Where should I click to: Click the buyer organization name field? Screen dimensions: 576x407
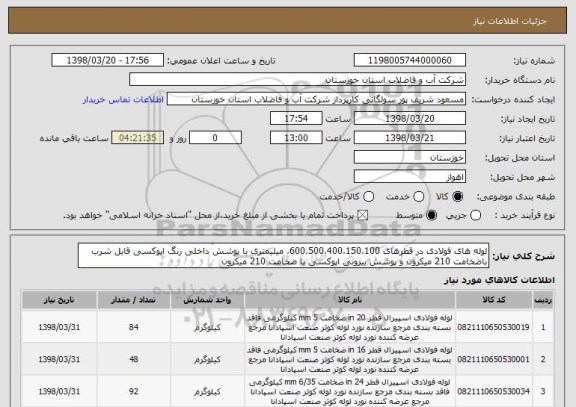(298, 80)
